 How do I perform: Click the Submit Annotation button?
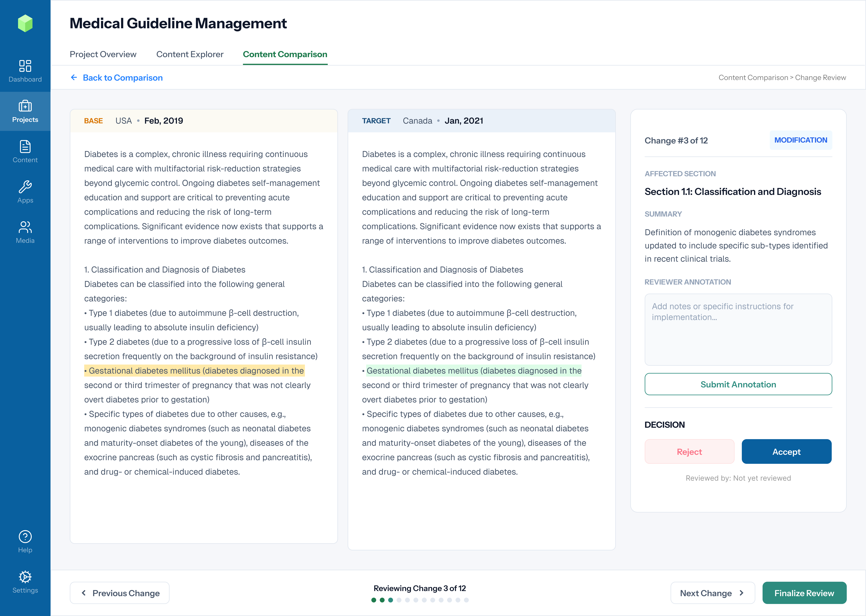coord(738,384)
